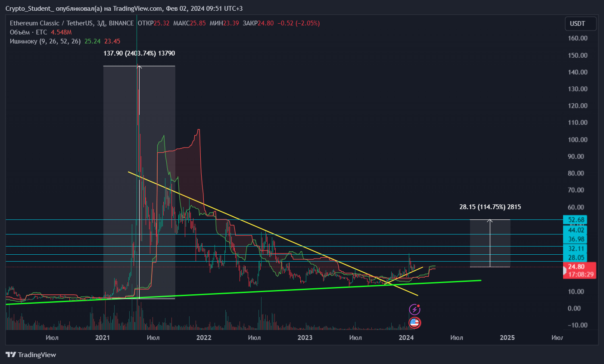Click the 137.90 (2403.74%) measurement label
Viewport: 604px width, 364px height.
tap(139, 53)
